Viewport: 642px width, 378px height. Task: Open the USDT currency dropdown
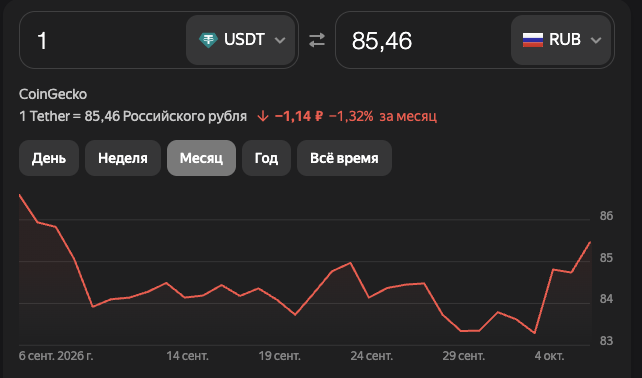241,40
